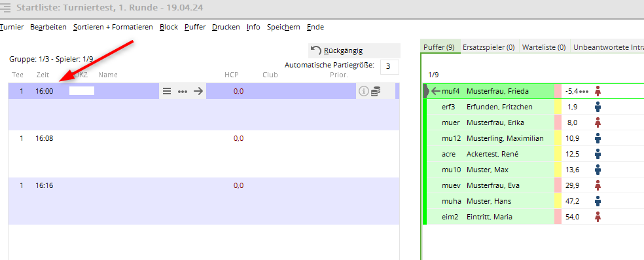The height and width of the screenshot is (260, 644).
Task: Click the Club column header
Action: [x=270, y=75]
